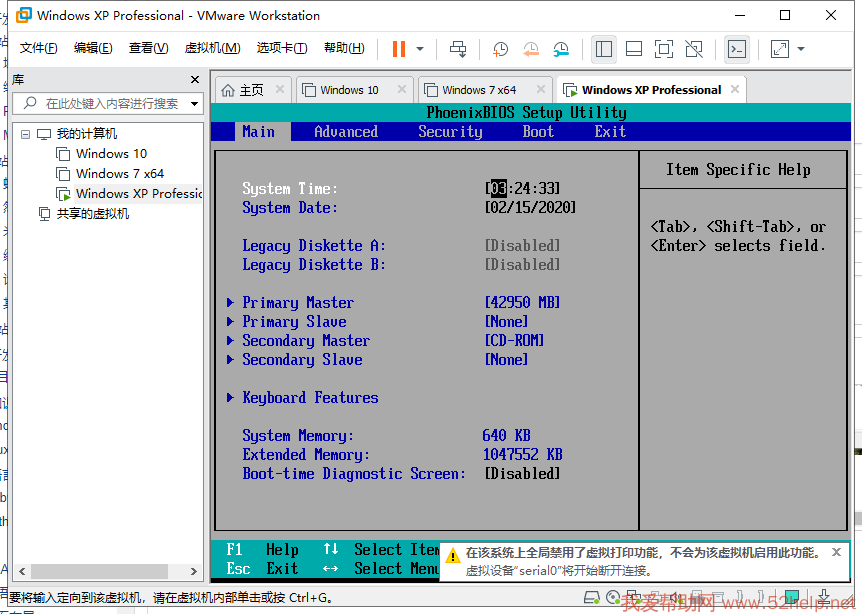This screenshot has height=614, width=862.
Task: Click the Unity mode toolbar icon
Action: [x=694, y=49]
